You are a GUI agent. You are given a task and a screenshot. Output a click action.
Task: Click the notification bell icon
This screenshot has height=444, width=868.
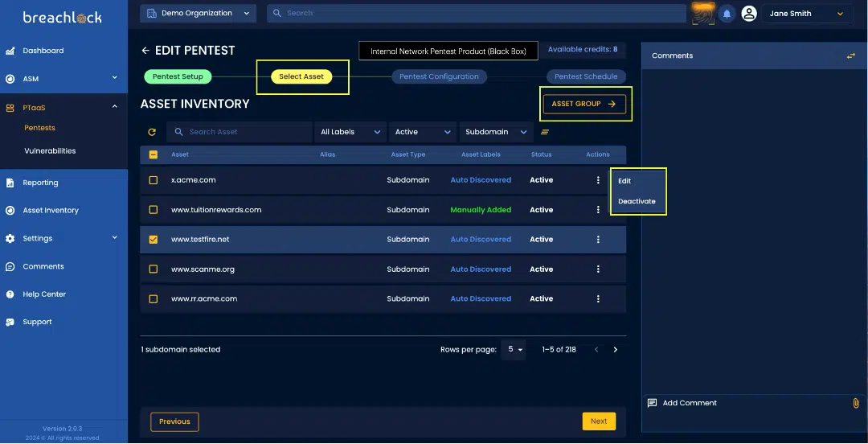point(727,14)
